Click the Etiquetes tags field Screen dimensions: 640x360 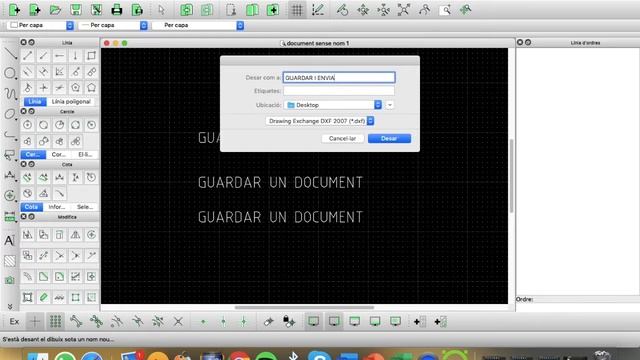pyautogui.click(x=339, y=91)
